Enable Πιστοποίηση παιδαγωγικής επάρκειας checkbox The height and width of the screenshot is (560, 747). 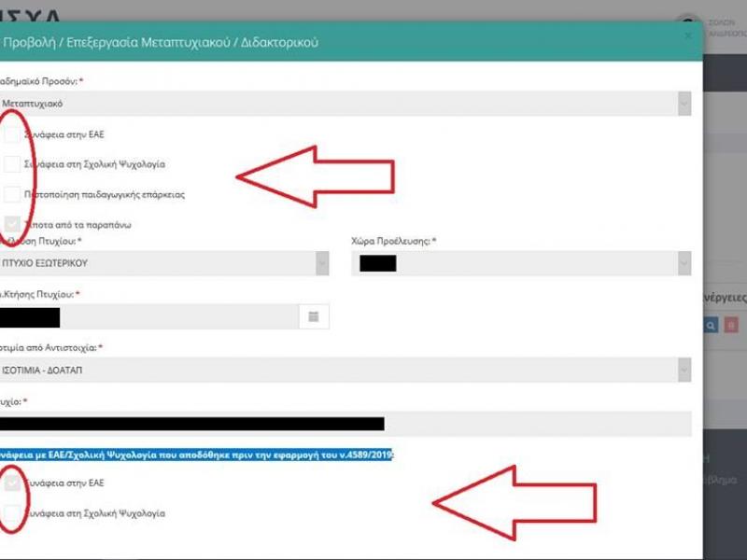(x=11, y=194)
